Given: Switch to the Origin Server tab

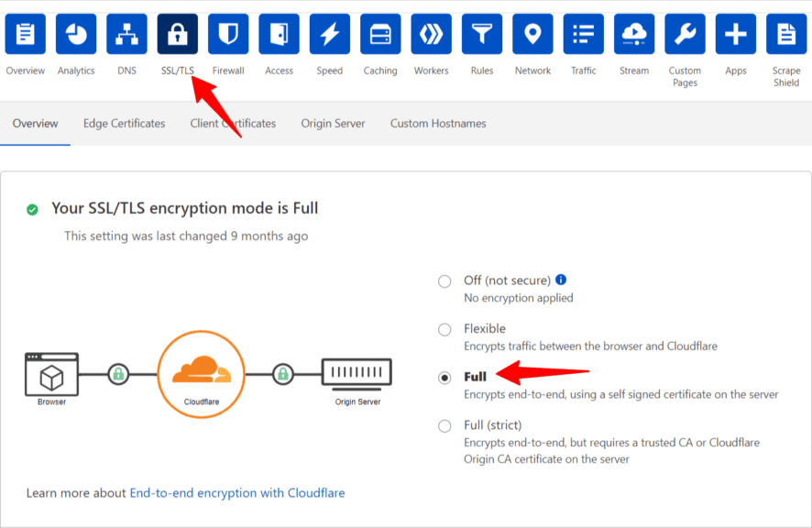Looking at the screenshot, I should tap(333, 124).
